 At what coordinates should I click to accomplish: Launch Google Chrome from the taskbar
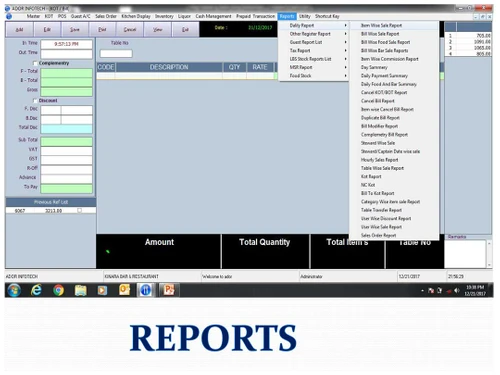(58, 290)
